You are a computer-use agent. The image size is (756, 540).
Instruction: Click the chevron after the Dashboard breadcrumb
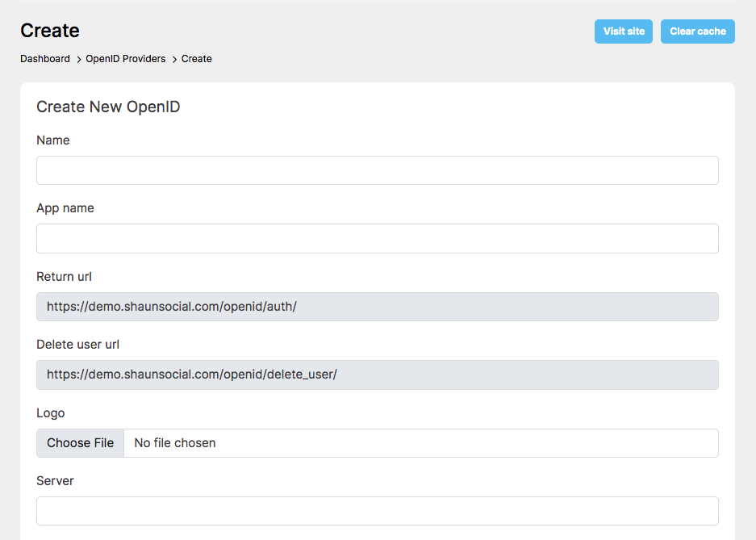click(x=78, y=59)
